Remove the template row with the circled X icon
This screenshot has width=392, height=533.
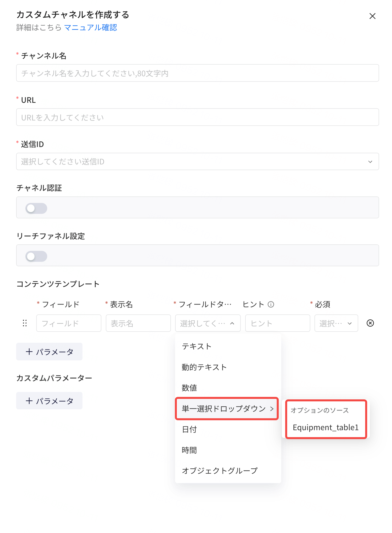(x=370, y=323)
